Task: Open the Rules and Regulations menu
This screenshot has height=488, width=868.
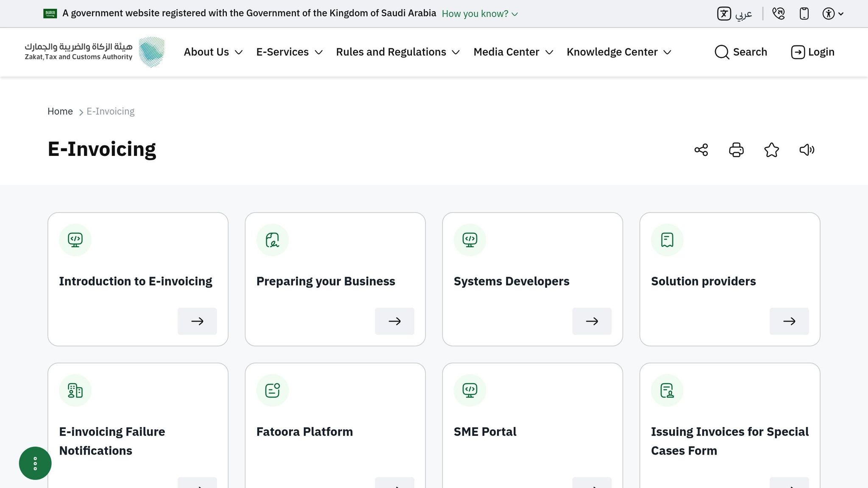Action: [x=398, y=52]
